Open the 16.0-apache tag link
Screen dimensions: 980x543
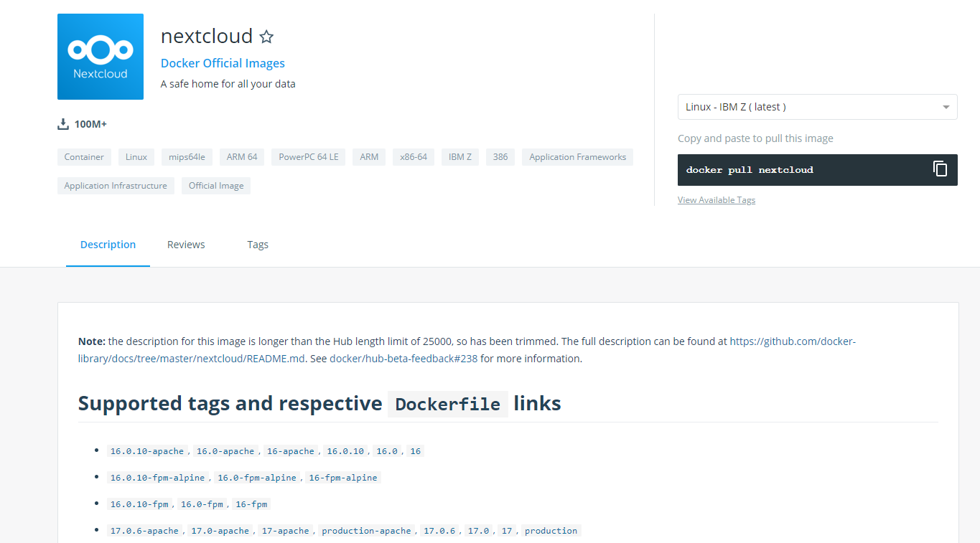pyautogui.click(x=225, y=451)
